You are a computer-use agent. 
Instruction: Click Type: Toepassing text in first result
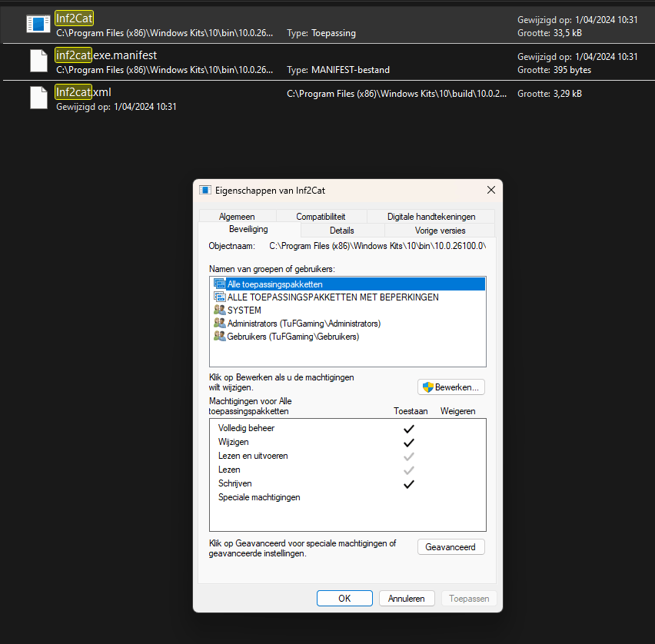[321, 33]
